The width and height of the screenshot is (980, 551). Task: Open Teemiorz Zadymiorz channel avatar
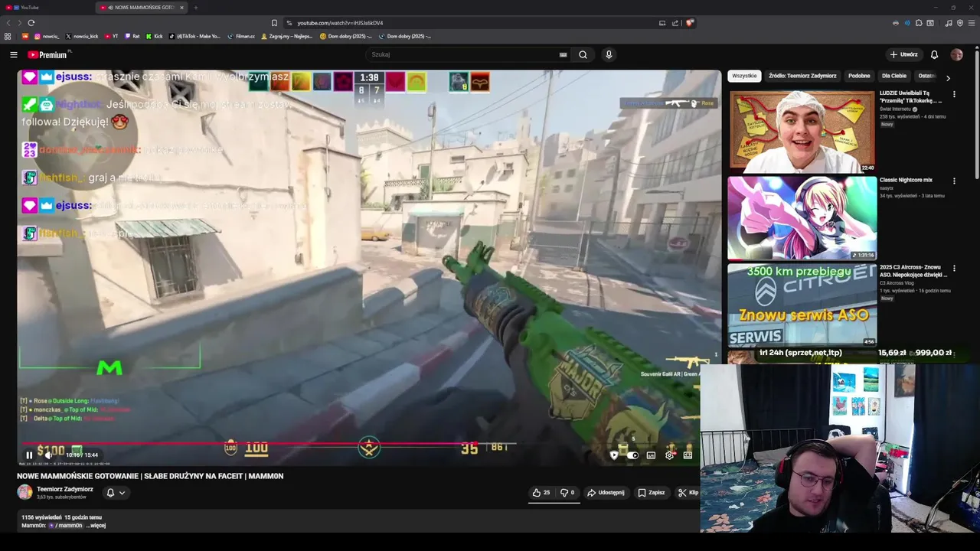[x=25, y=492]
